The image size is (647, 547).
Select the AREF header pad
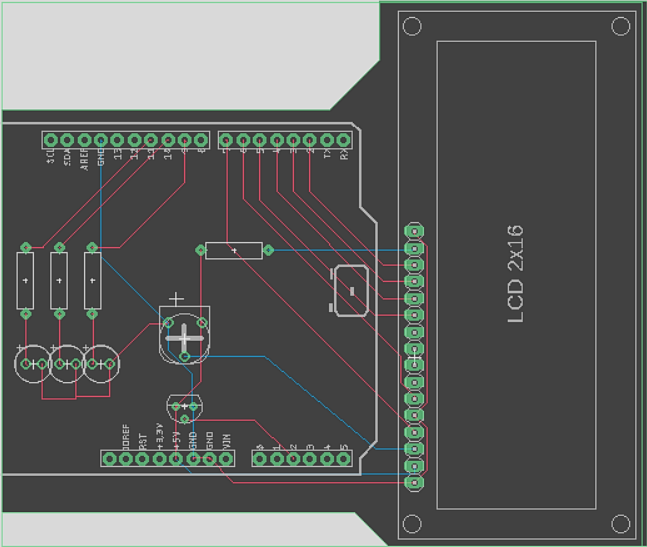84,140
